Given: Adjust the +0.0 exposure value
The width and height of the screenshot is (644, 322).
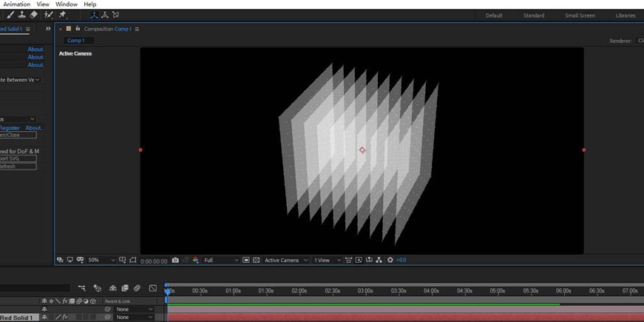Looking at the screenshot, I should [x=401, y=261].
